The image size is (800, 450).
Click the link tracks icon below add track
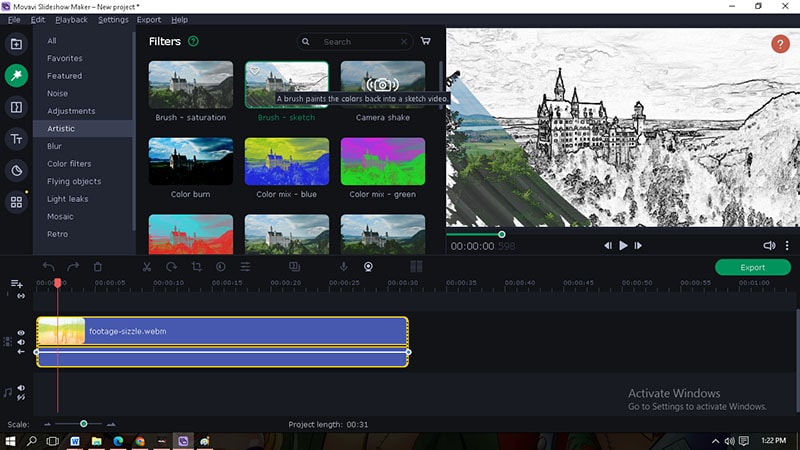pos(21,296)
